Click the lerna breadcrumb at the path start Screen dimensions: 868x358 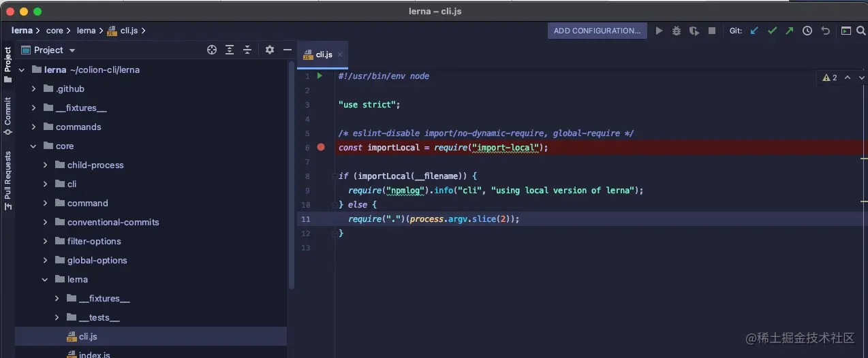[x=22, y=31]
